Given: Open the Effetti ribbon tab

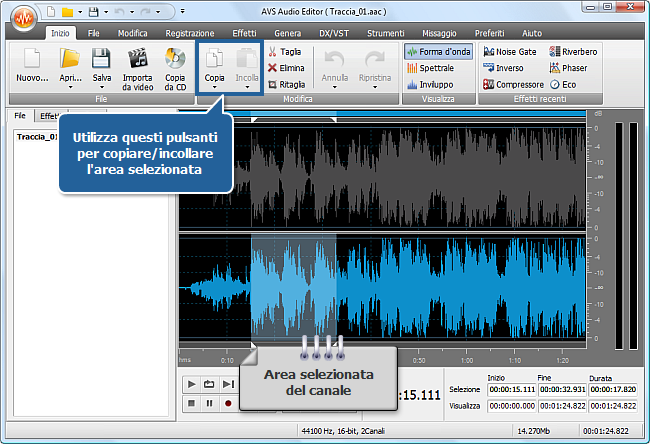Looking at the screenshot, I should pos(244,33).
